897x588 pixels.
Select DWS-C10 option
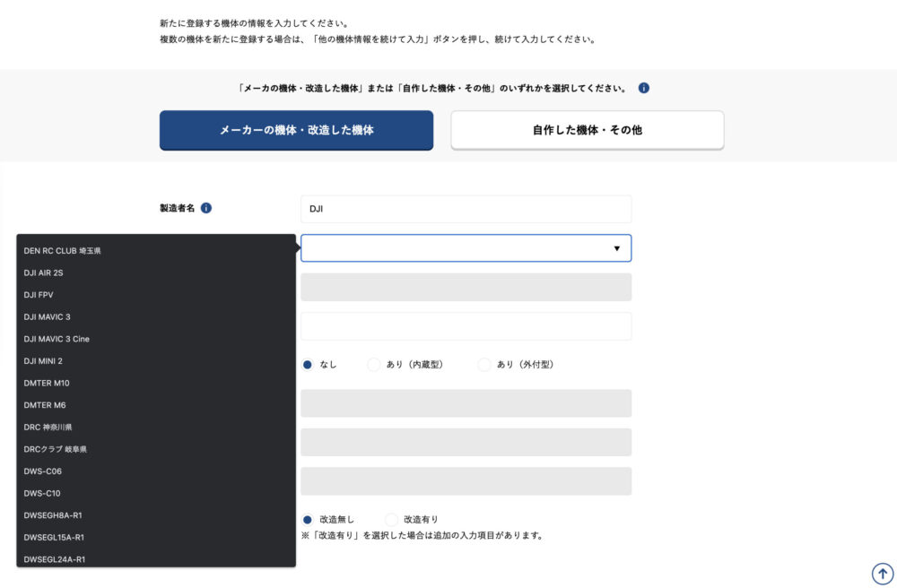point(156,494)
